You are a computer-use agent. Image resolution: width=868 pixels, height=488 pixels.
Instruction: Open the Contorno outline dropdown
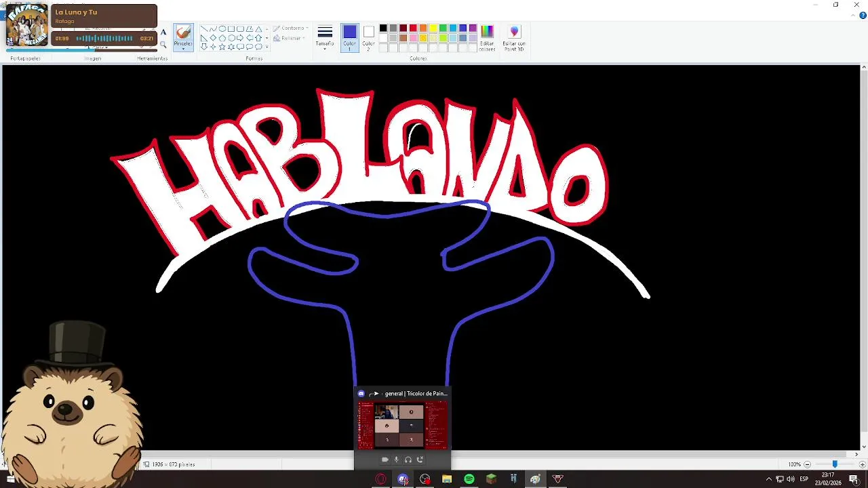point(291,28)
